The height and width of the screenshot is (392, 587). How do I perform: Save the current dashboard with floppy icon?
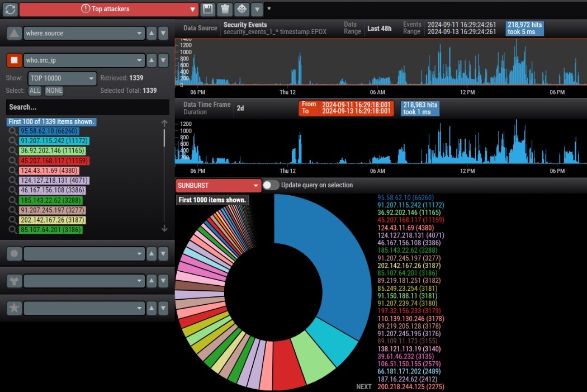coord(208,9)
